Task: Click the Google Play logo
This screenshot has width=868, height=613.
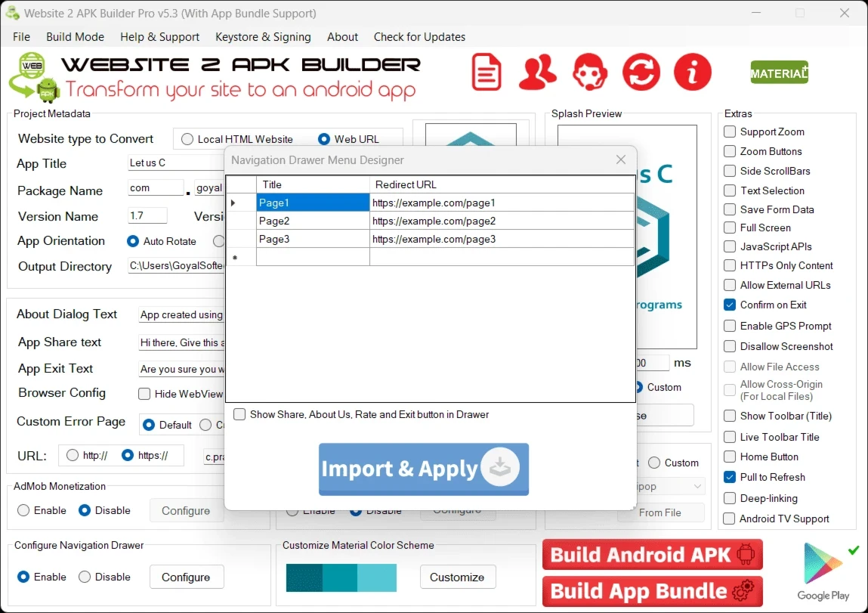Action: [x=823, y=571]
